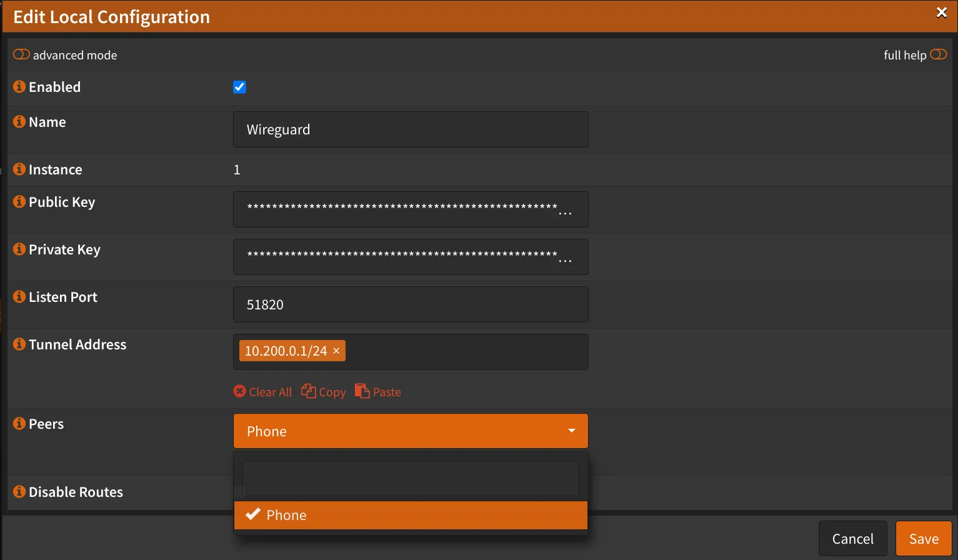This screenshot has height=560, width=958.
Task: Turn on full help
Action: point(939,55)
